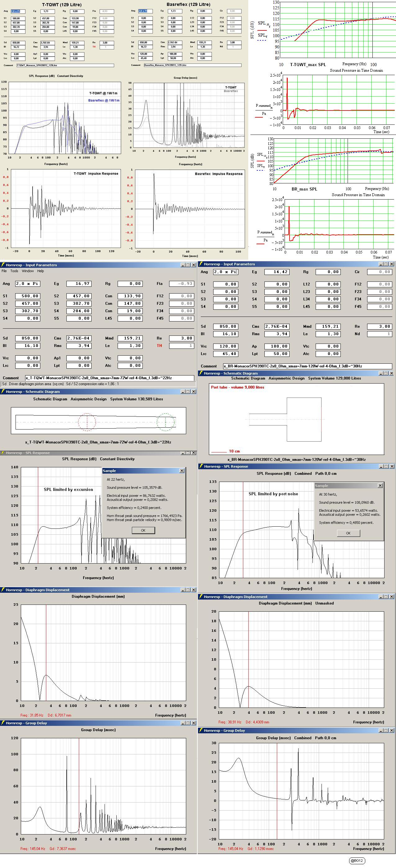Click the Nd field in right Input Parameters

(x=380, y=334)
